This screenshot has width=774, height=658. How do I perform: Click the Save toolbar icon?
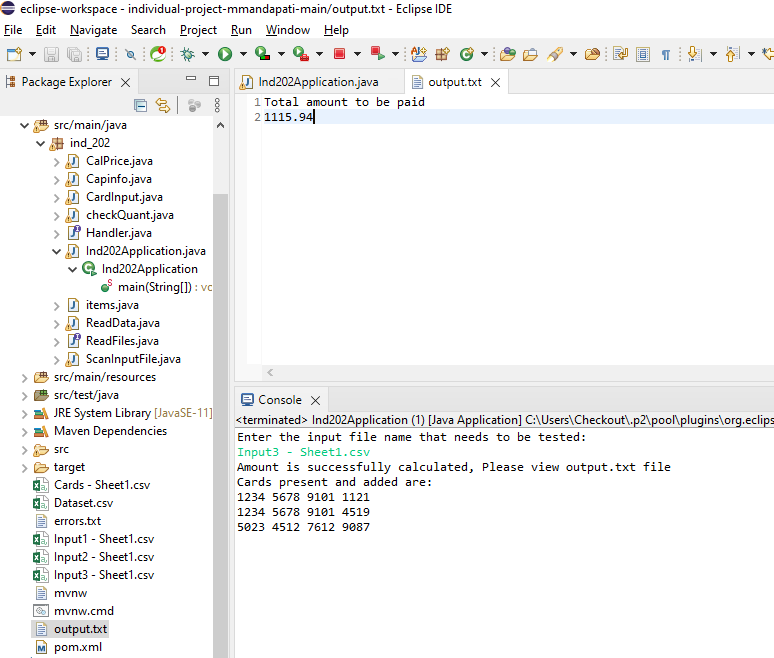tap(51, 54)
